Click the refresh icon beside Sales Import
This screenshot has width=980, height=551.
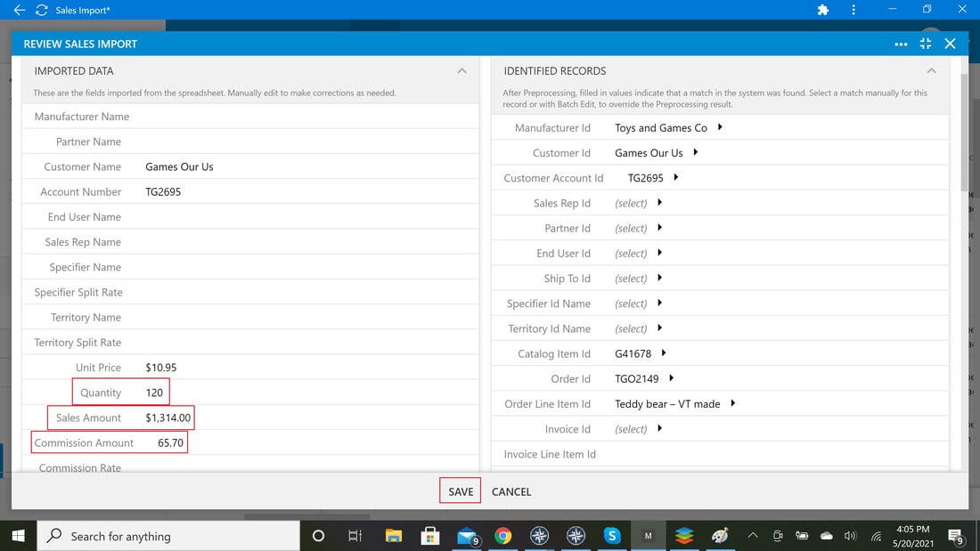(42, 10)
